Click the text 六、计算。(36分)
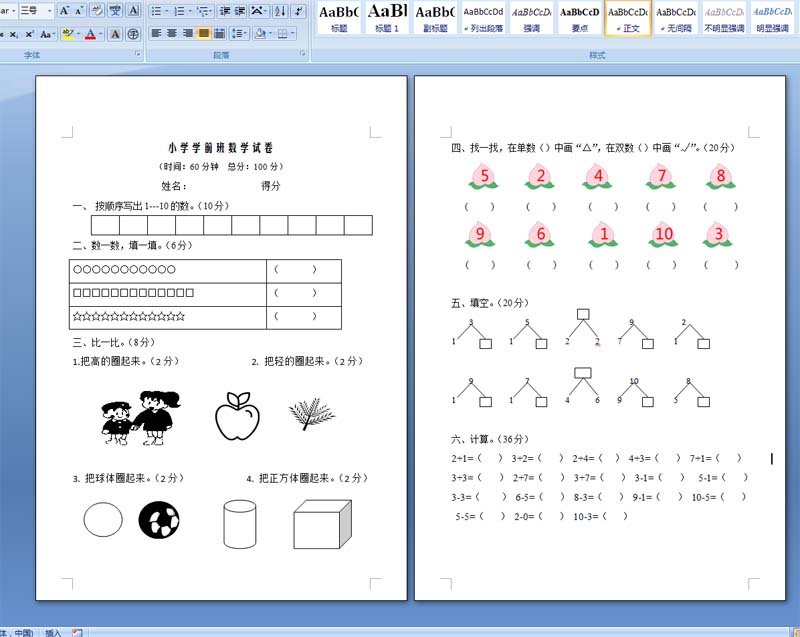Image resolution: width=800 pixels, height=637 pixels. tap(490, 439)
